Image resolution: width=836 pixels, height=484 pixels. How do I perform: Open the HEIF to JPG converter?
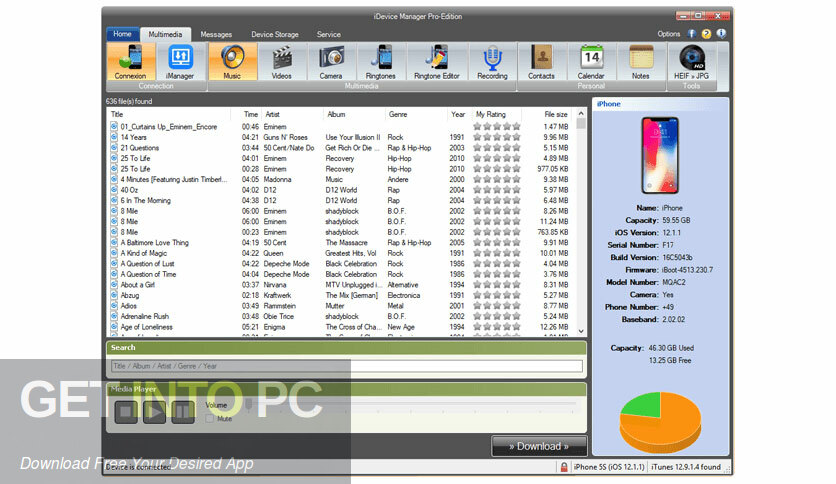pyautogui.click(x=692, y=62)
